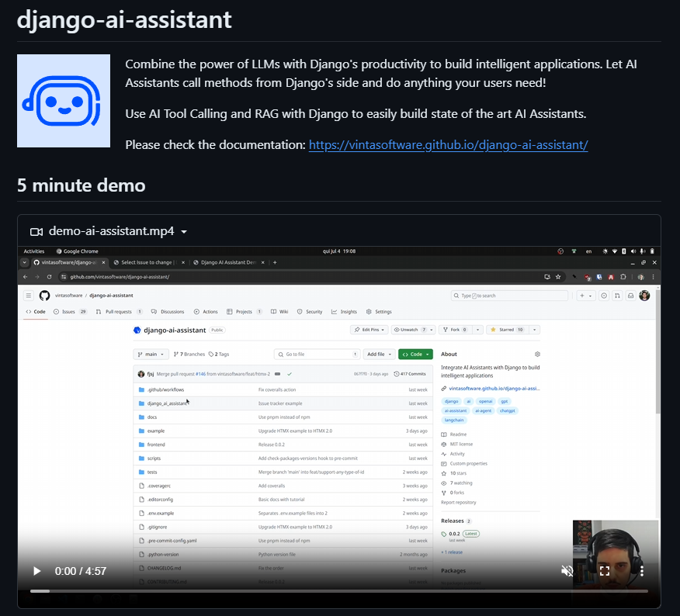Screen dimensions: 680x616
Task: Play the demo video
Action: pos(36,571)
